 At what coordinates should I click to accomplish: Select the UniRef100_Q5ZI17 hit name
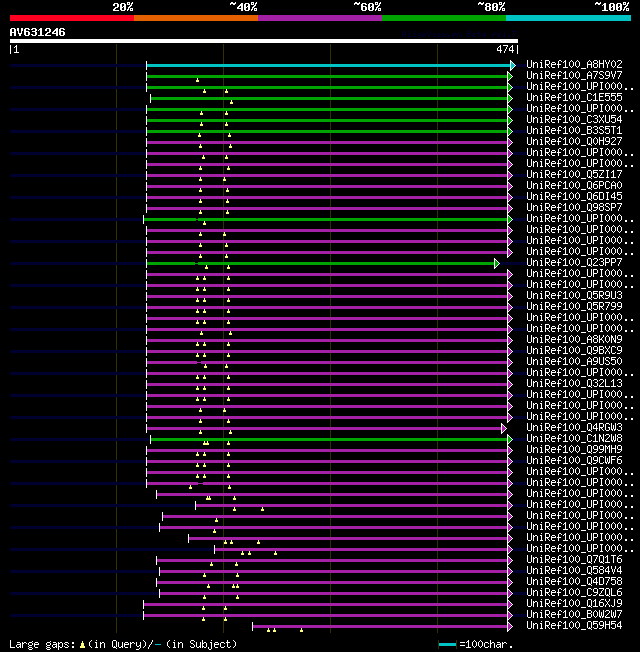coord(574,174)
